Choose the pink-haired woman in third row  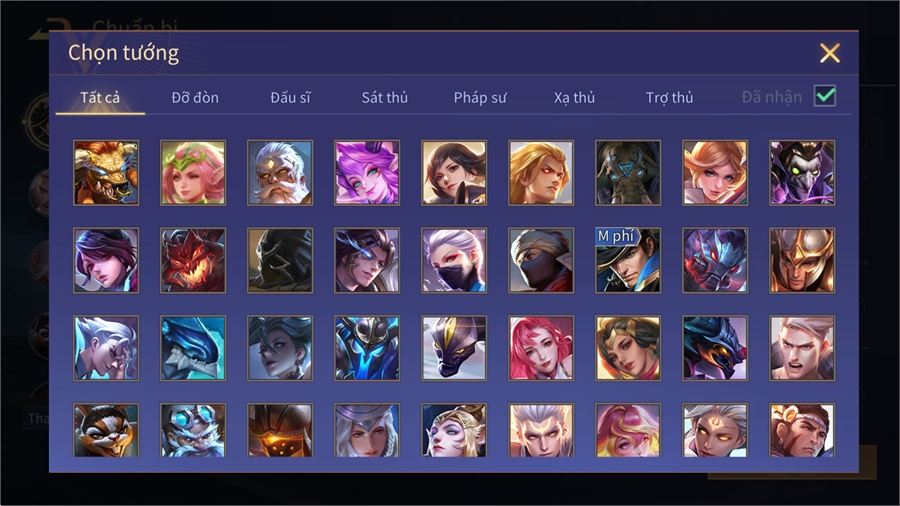[541, 348]
